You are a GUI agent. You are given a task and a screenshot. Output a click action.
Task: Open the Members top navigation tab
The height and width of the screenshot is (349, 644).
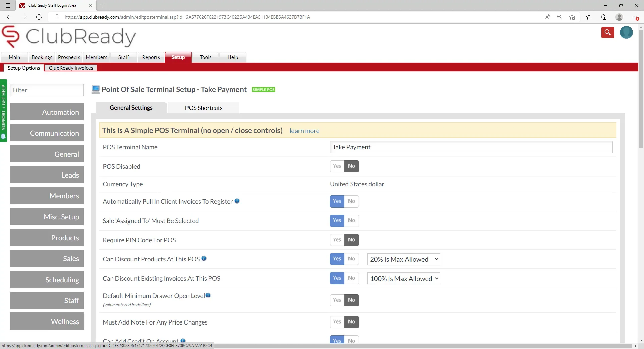pos(97,57)
